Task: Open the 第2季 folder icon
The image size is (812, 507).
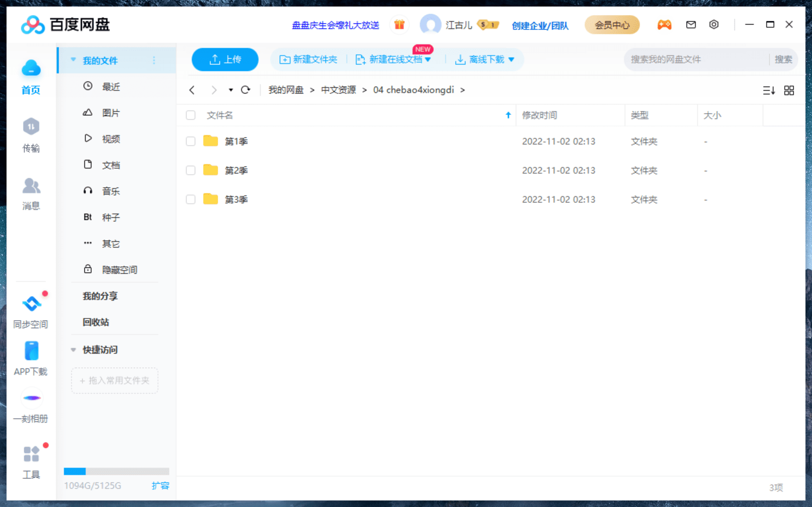Action: click(x=210, y=170)
